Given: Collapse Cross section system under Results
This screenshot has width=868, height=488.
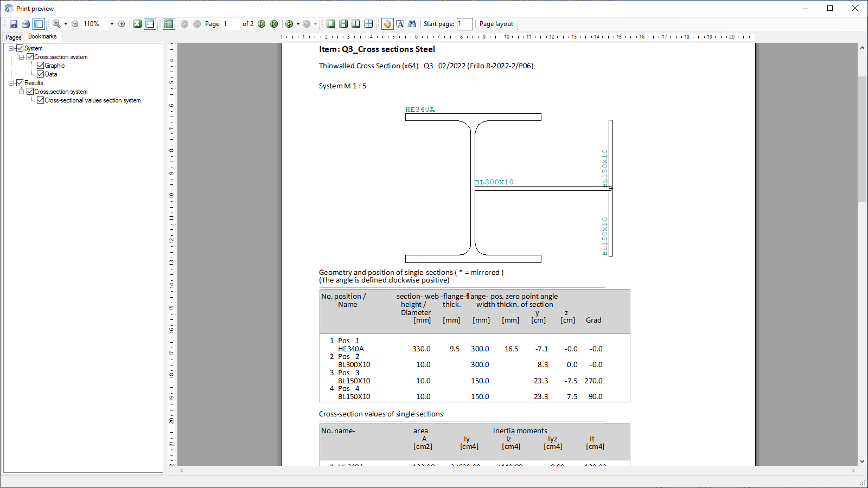Looking at the screenshot, I should click(21, 92).
